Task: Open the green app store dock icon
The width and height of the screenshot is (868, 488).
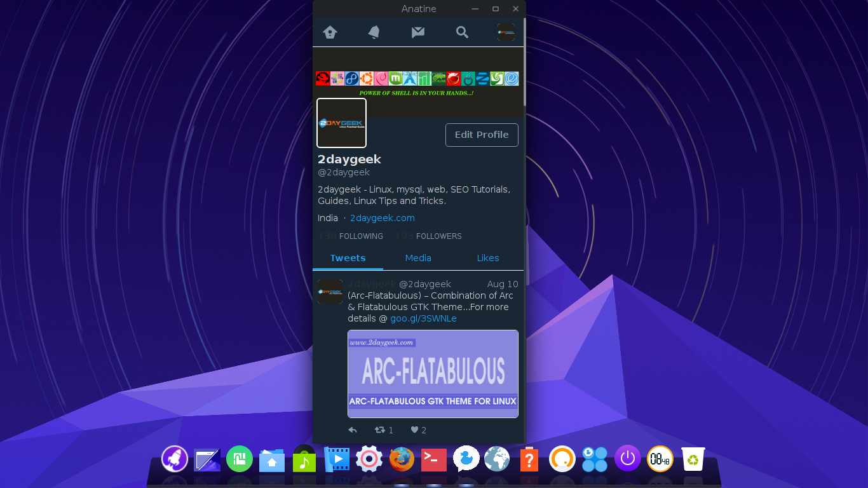Action: [x=240, y=459]
